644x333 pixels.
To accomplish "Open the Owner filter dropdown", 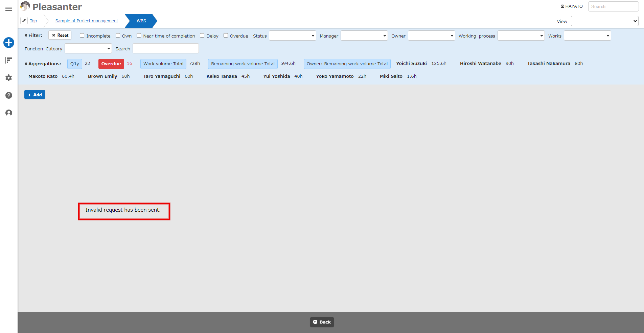I will (x=431, y=35).
